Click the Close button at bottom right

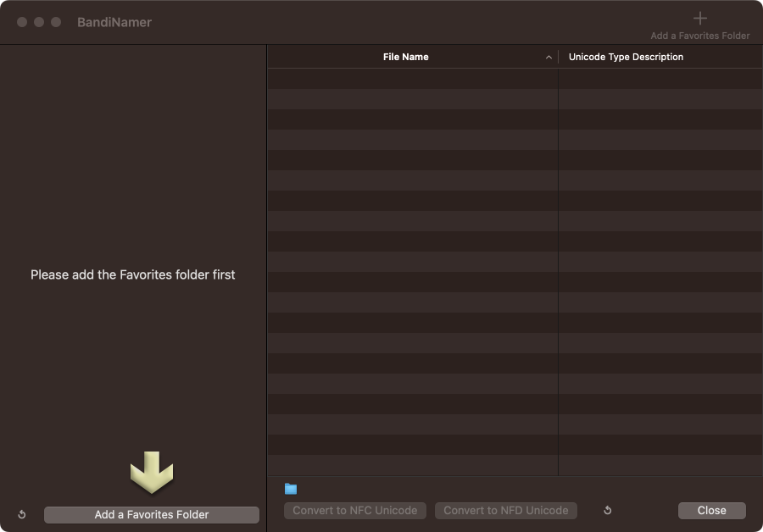[x=711, y=510]
